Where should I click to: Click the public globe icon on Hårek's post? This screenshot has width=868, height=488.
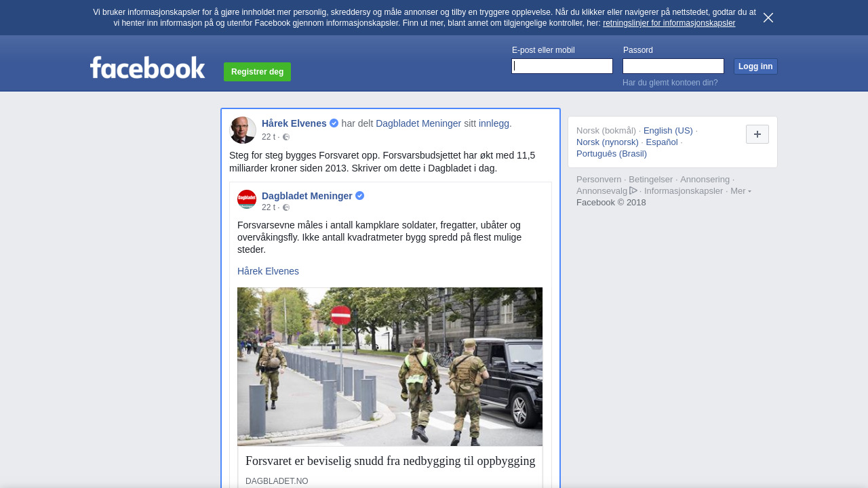[x=286, y=137]
